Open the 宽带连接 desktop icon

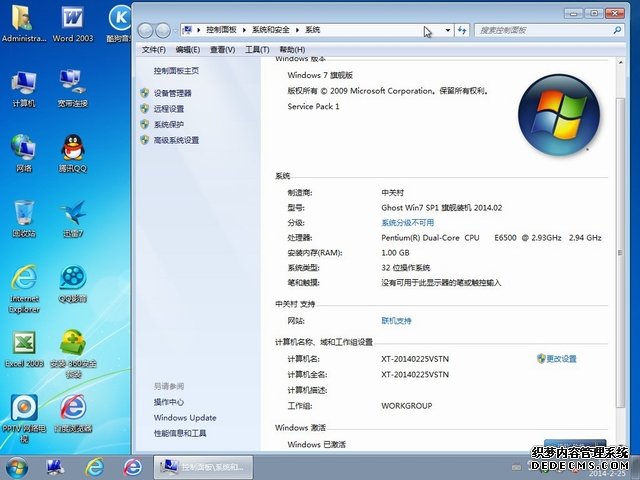73,89
